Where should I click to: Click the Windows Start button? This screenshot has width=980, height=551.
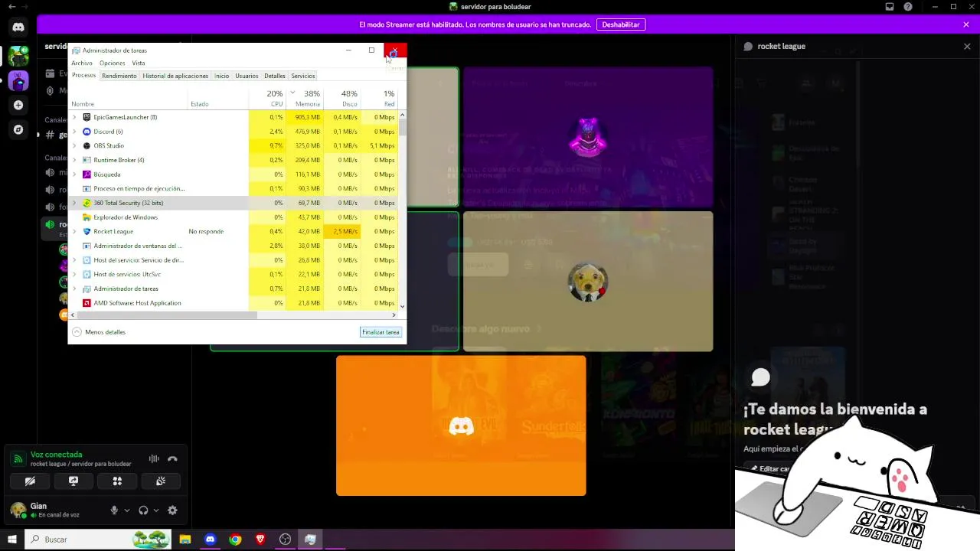point(11,540)
